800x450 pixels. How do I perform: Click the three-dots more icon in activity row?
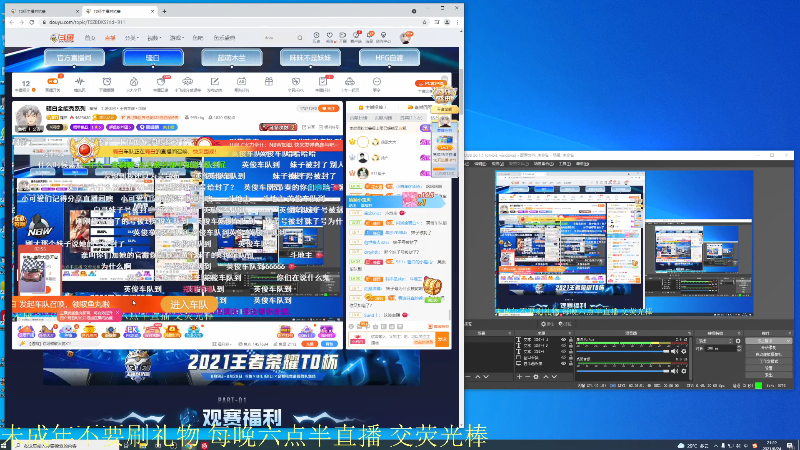377,82
